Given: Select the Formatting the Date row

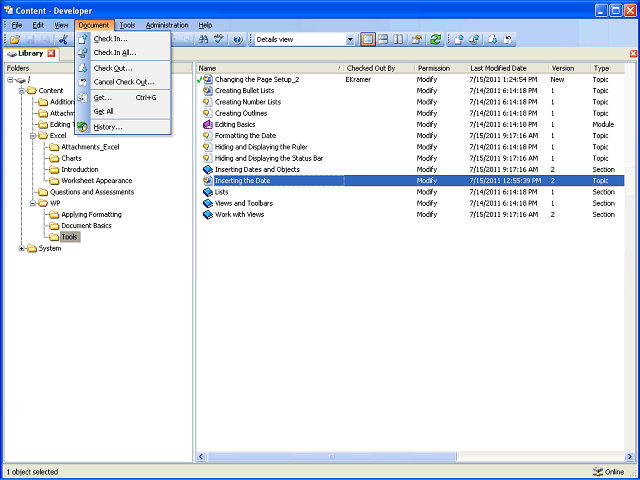Looking at the screenshot, I should click(x=410, y=136).
